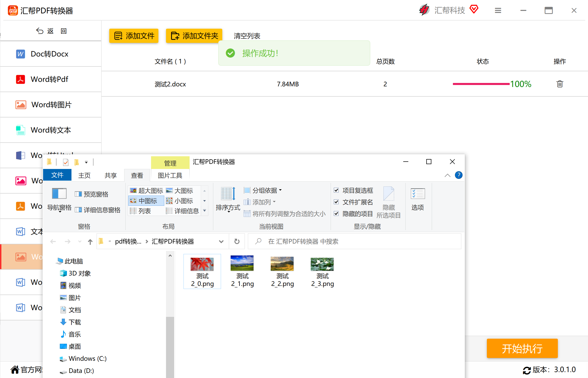
Task: Choose 超大图标 layout
Action: pos(146,191)
